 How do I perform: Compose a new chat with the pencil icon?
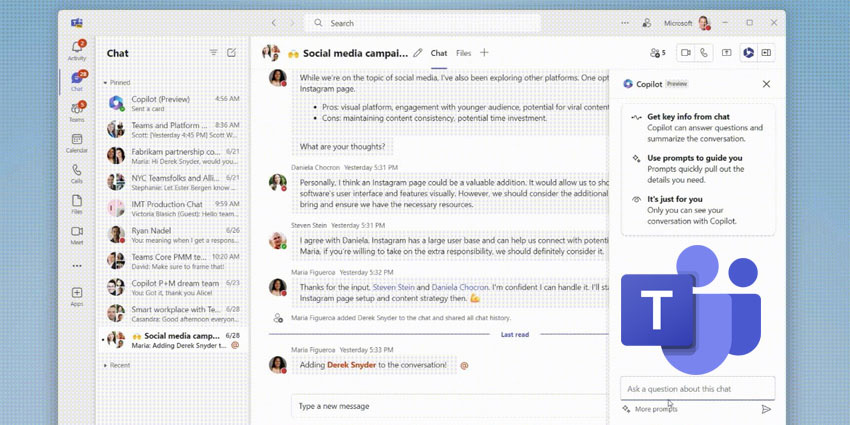(x=232, y=53)
